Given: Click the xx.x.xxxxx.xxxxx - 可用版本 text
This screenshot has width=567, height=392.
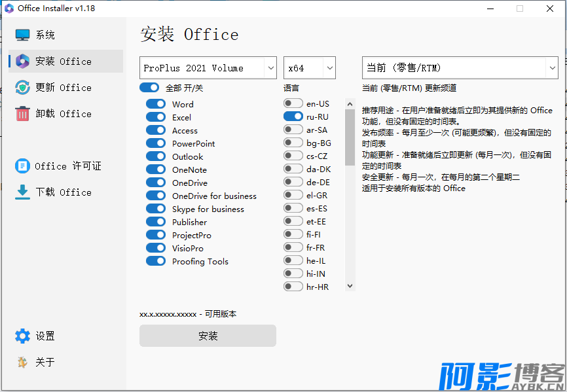Looking at the screenshot, I should (188, 314).
